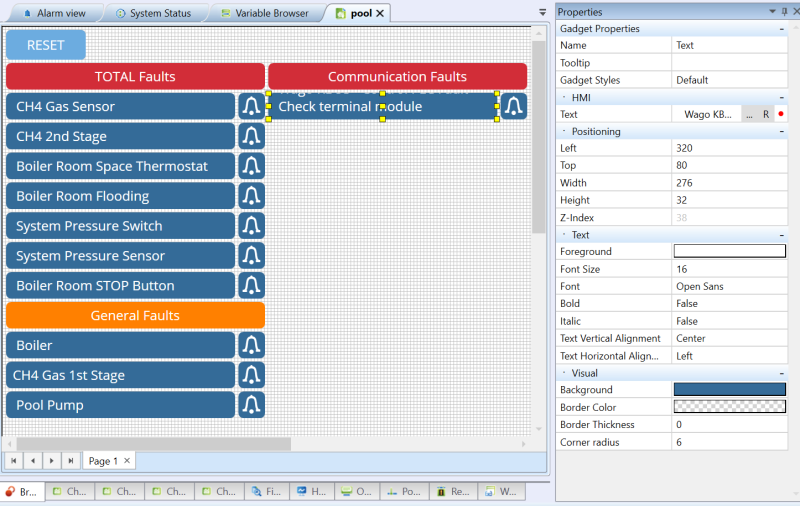The height and width of the screenshot is (506, 800).
Task: Select the Communication Faults header
Action: pyautogui.click(x=397, y=77)
